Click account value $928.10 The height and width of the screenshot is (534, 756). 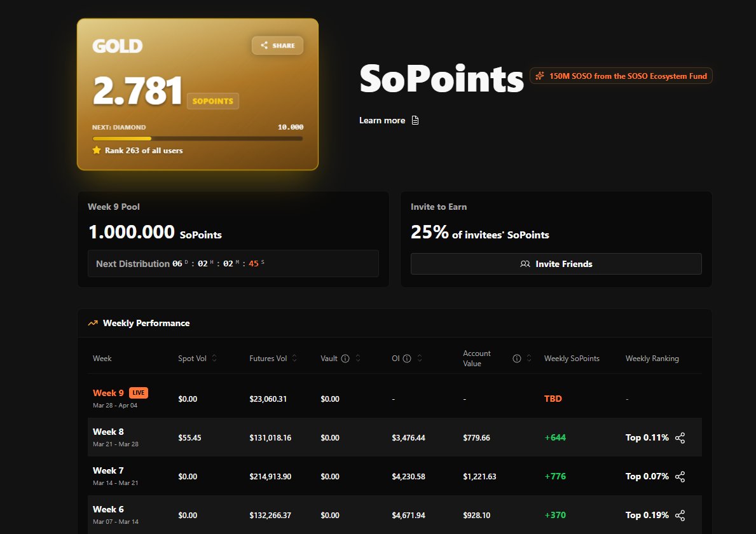[x=476, y=515]
